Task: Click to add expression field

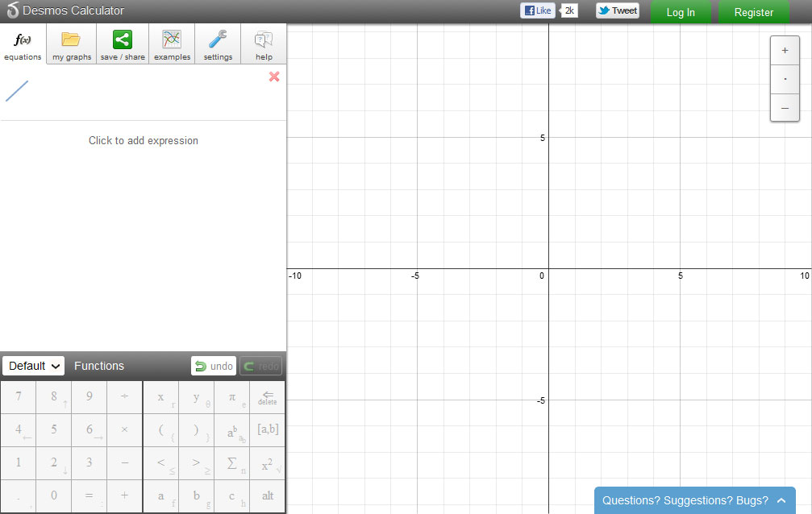Action: 144,140
